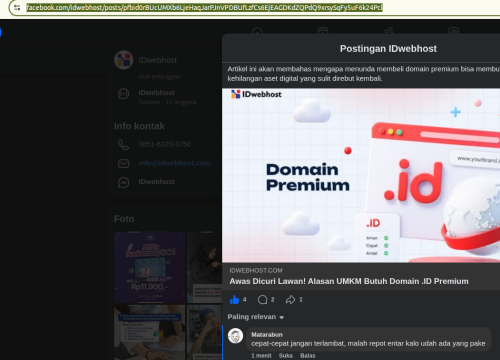Click the IDwebhost page profile picture
The width and height of the screenshot is (500, 360).
124,60
